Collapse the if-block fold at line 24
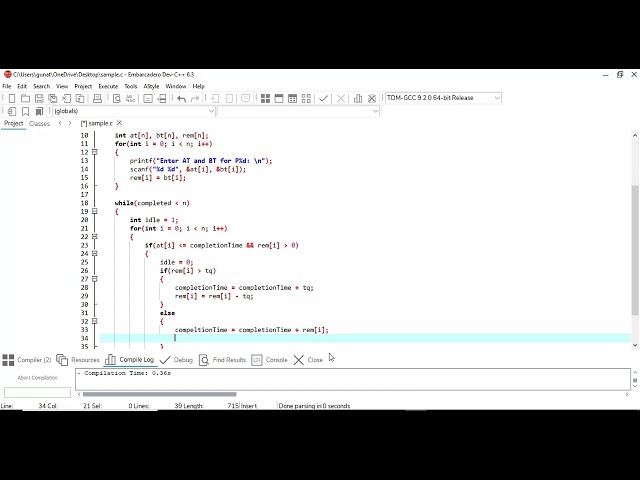 click(95, 253)
